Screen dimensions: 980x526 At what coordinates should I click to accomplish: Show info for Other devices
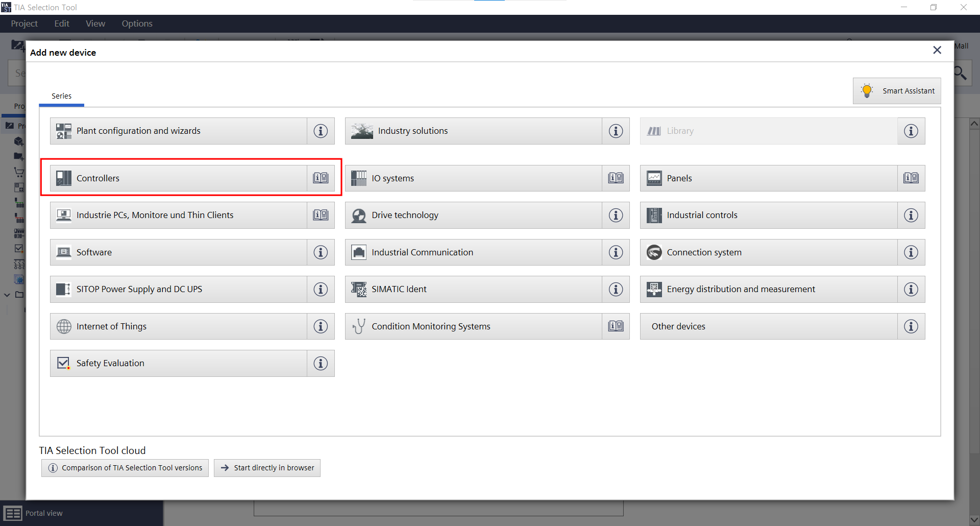tap(911, 326)
